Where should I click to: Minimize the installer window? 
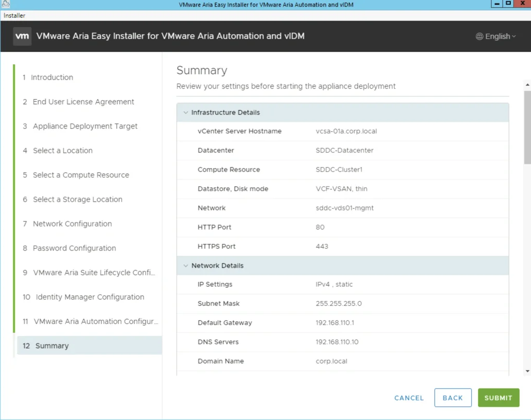[497, 4]
